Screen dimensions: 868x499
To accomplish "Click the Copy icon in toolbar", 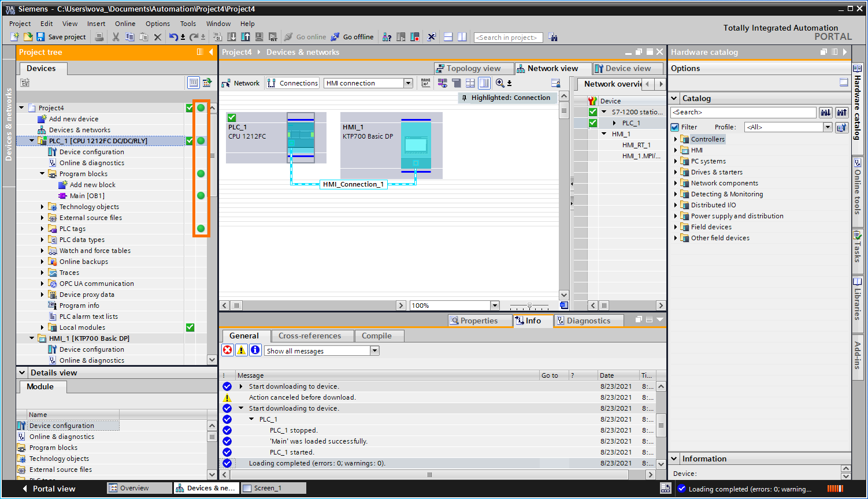I will coord(129,37).
